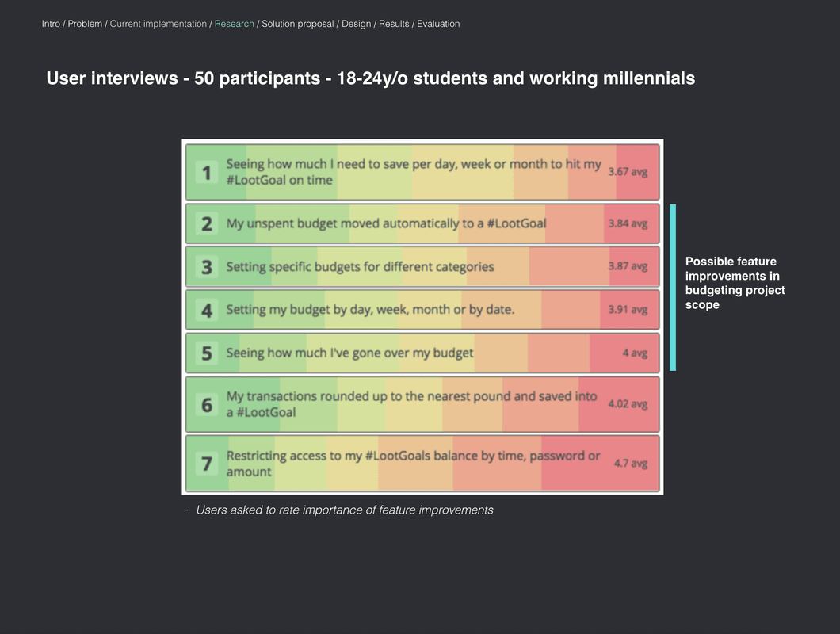The image size is (840, 634).
Task: Navigate to the Design section
Action: tap(357, 24)
